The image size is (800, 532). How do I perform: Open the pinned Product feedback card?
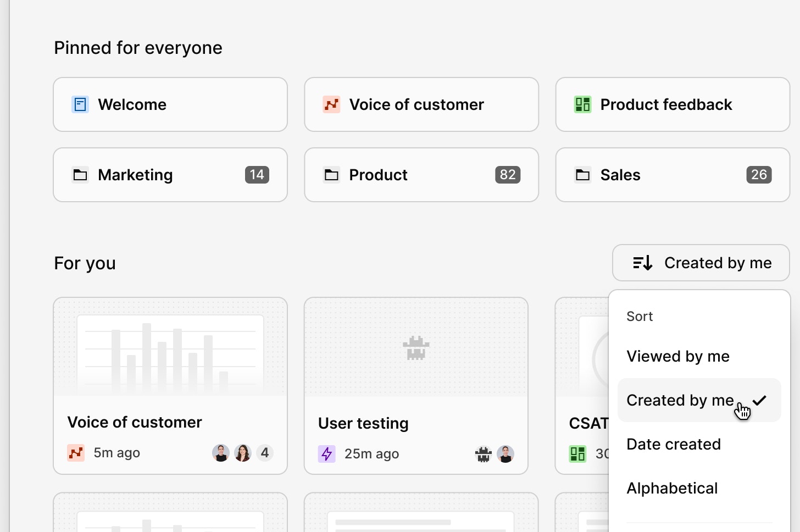click(x=673, y=104)
